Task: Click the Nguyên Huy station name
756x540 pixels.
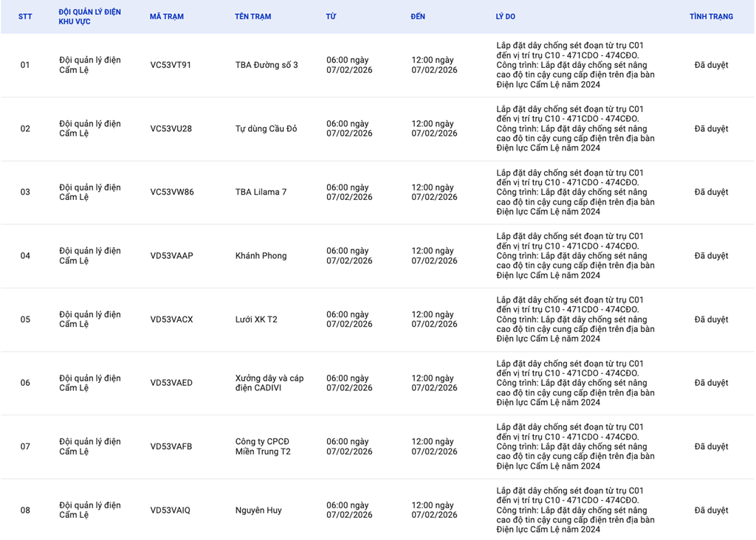Action: click(258, 510)
